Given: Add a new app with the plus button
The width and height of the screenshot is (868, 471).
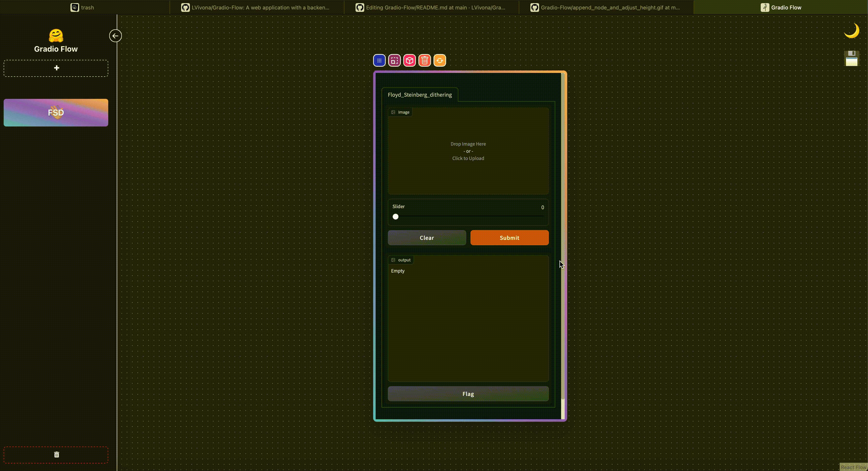Looking at the screenshot, I should (x=56, y=68).
